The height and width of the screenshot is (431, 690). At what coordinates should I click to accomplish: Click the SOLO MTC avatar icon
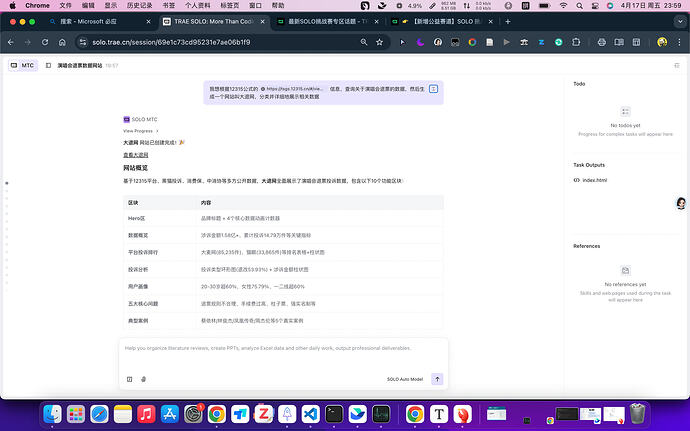click(127, 119)
